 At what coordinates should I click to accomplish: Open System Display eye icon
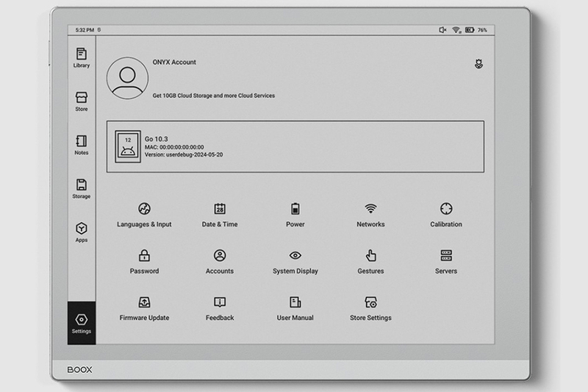[295, 255]
